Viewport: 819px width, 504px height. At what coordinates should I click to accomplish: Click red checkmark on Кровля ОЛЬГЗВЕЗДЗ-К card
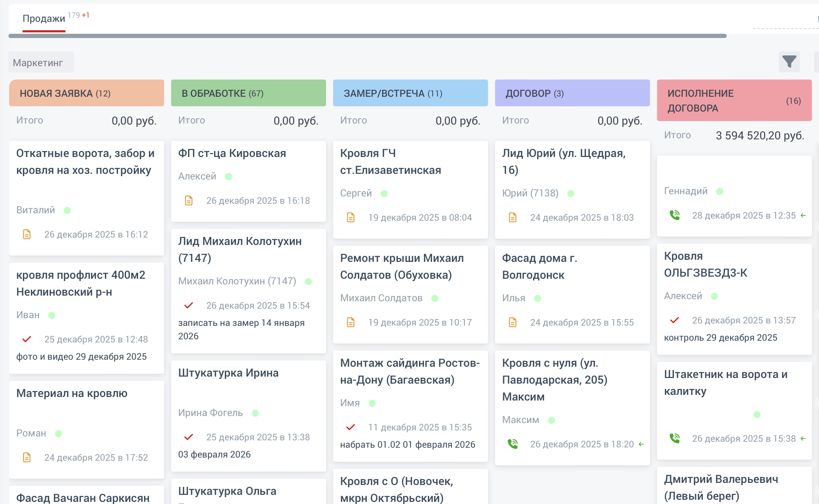coord(674,320)
